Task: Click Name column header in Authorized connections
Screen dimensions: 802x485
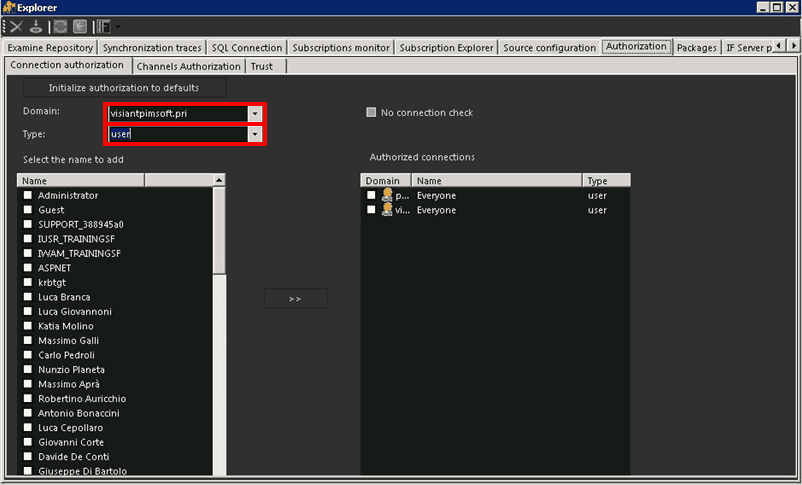Action: tap(497, 181)
